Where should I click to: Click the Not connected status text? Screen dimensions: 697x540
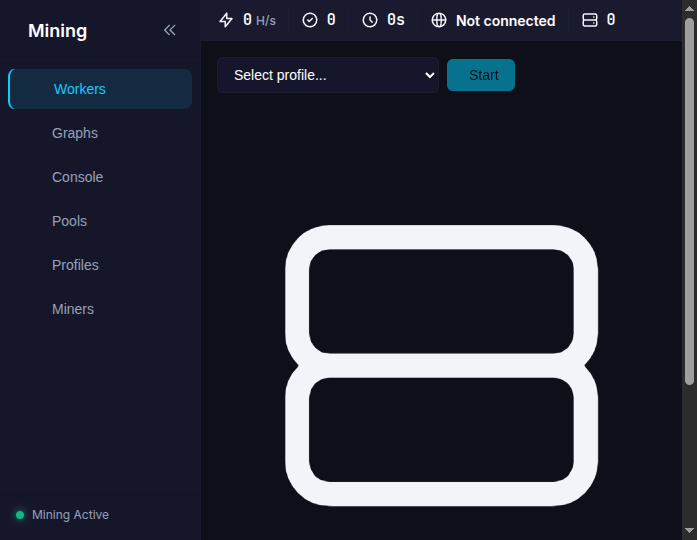[x=505, y=20]
